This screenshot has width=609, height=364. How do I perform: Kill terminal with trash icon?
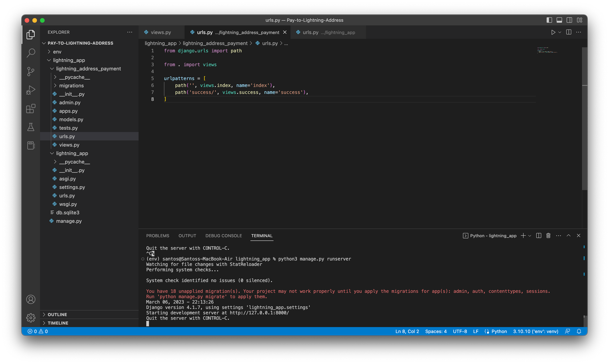click(x=548, y=236)
